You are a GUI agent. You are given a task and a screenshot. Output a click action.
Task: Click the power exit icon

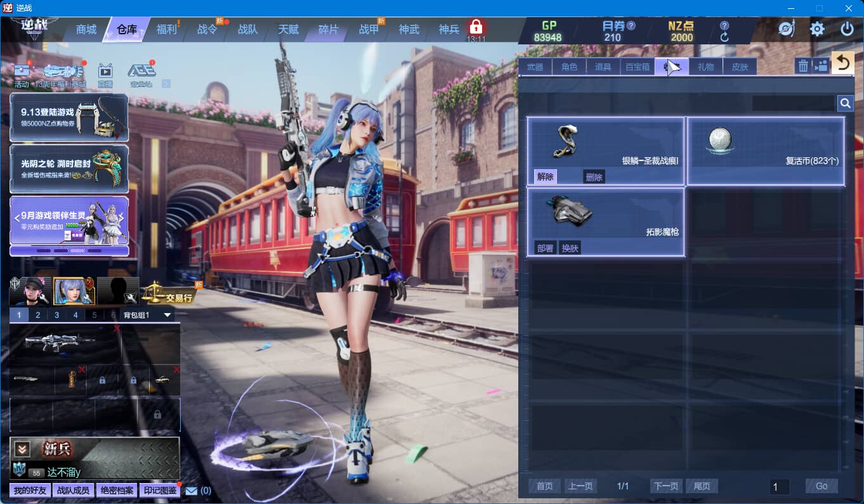pos(847,29)
